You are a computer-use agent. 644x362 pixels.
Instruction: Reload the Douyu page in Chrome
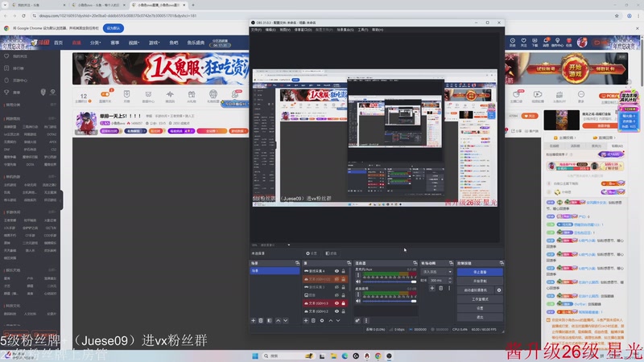click(x=23, y=15)
